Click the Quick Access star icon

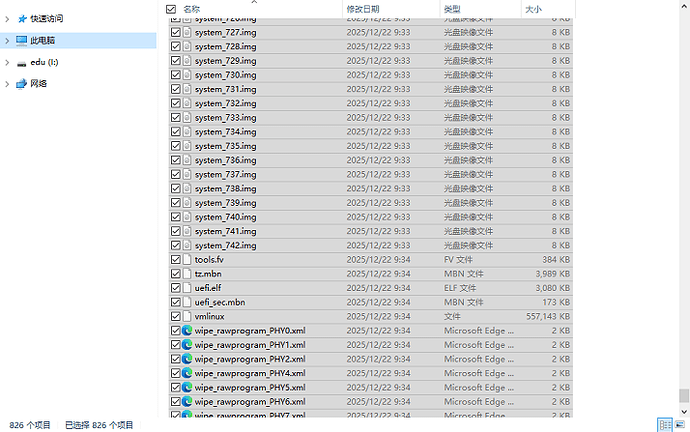(x=22, y=18)
